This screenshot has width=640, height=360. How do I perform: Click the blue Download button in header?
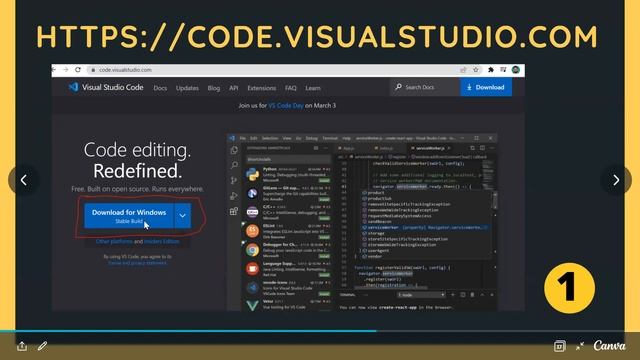[486, 87]
